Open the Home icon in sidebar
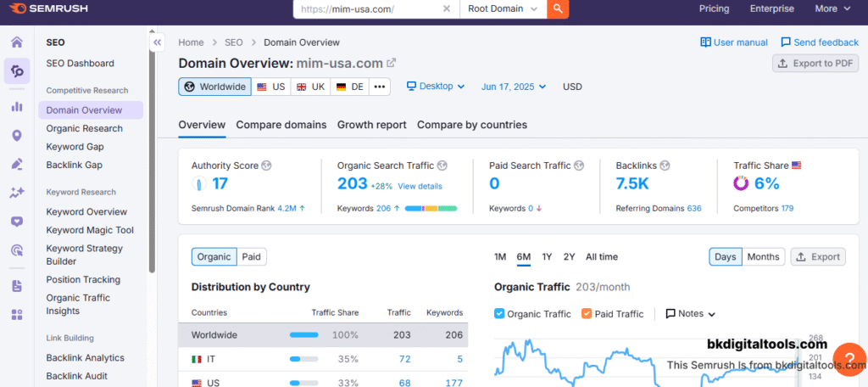Screen dimensions: 868x387 [17, 42]
